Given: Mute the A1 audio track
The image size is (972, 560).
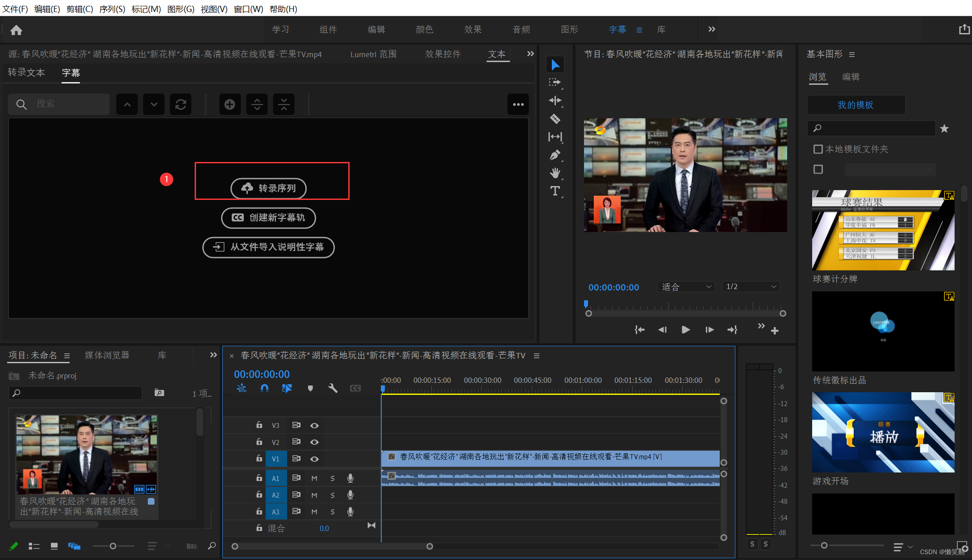Looking at the screenshot, I should point(314,478).
